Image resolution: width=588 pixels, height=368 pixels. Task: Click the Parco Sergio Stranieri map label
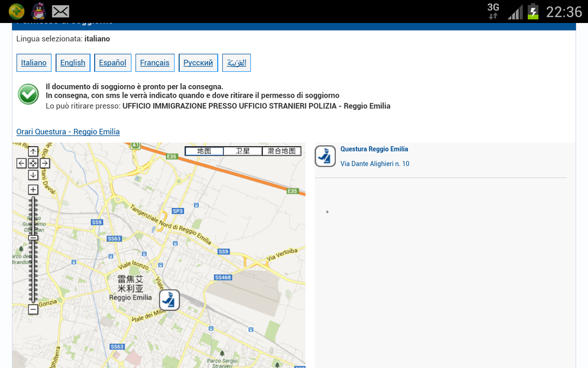click(222, 363)
